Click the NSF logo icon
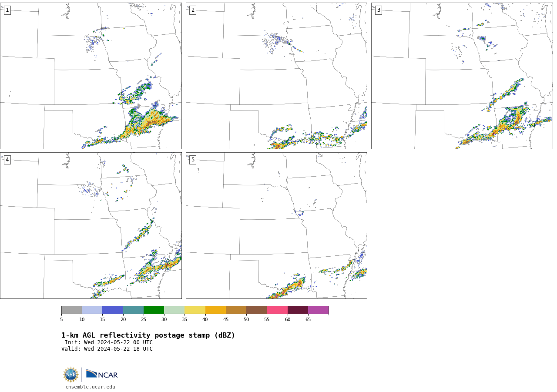Image resolution: width=557 pixels, height=392 pixels. [x=71, y=375]
